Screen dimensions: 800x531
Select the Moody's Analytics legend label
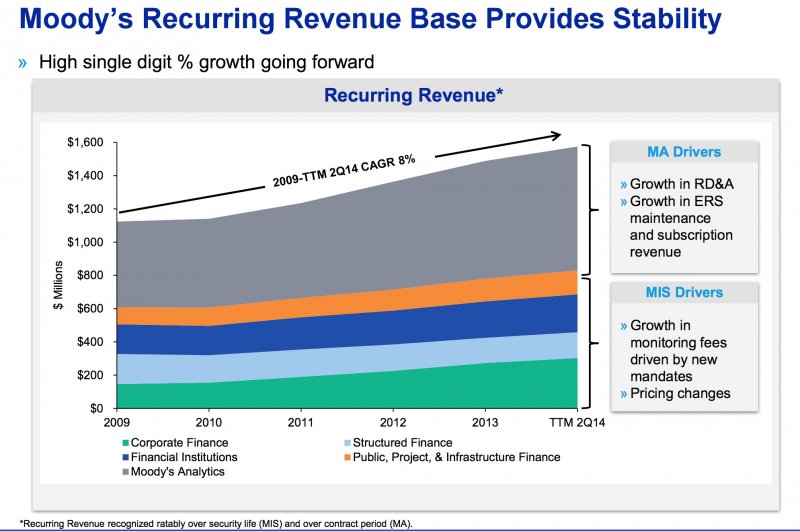point(178,472)
